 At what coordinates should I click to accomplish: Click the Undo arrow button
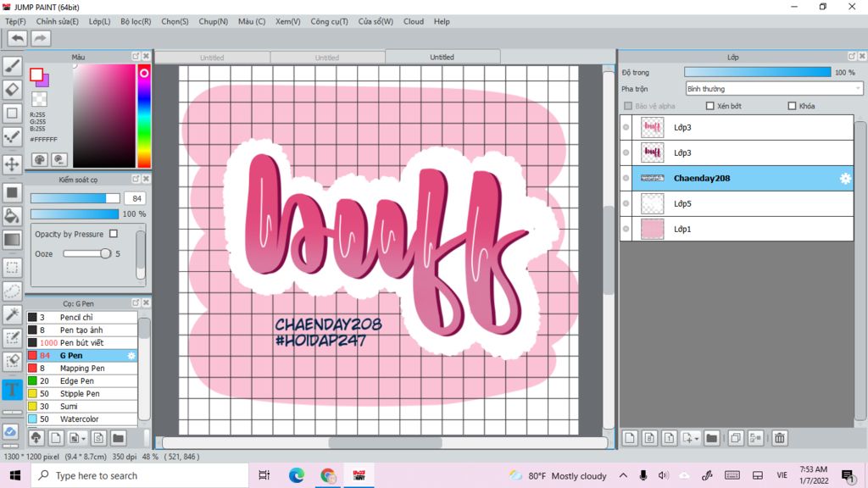point(17,38)
